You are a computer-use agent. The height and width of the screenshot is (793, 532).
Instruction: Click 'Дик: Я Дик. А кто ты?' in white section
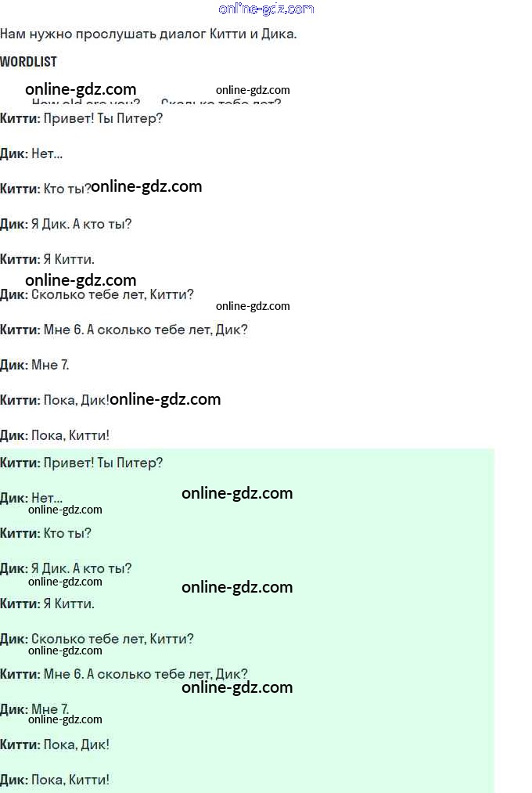coord(66,224)
